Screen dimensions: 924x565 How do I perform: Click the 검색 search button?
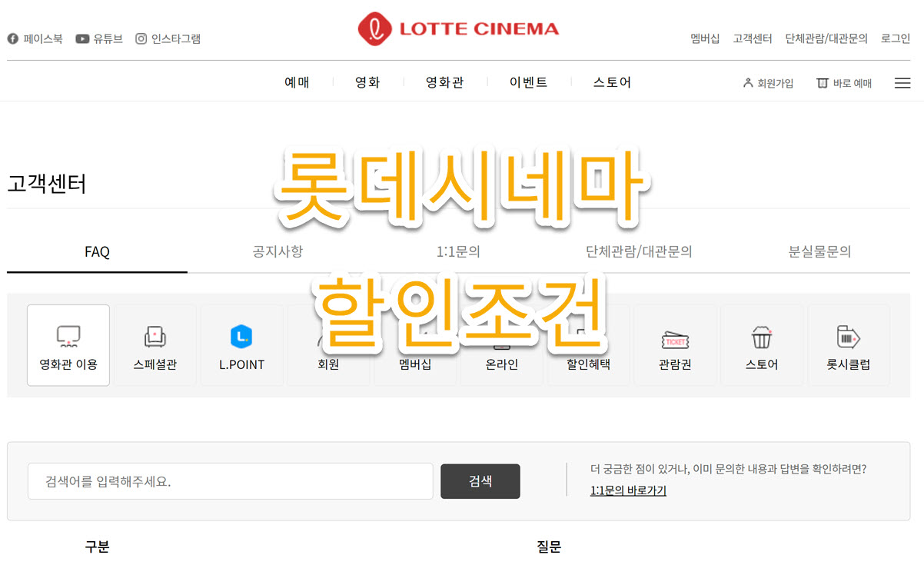(480, 481)
